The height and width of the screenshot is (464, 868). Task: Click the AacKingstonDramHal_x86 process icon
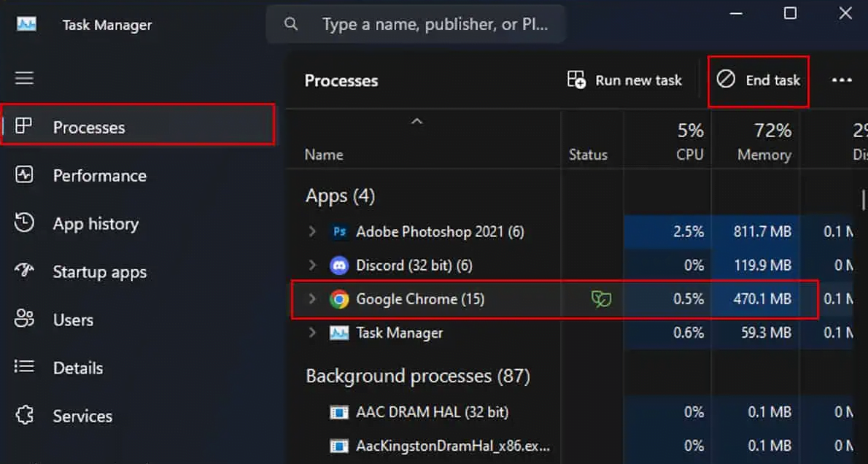click(339, 446)
